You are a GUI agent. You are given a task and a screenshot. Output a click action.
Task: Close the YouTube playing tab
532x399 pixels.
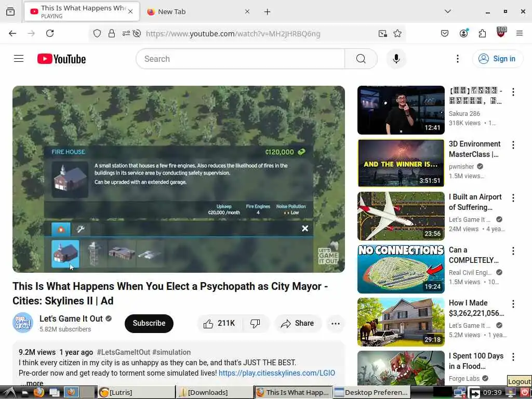click(130, 11)
